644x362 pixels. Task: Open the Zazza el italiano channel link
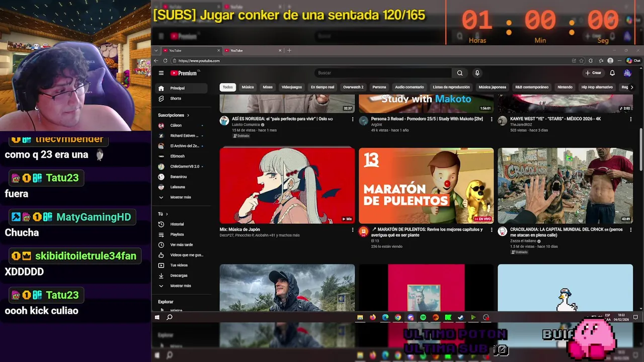click(525, 241)
